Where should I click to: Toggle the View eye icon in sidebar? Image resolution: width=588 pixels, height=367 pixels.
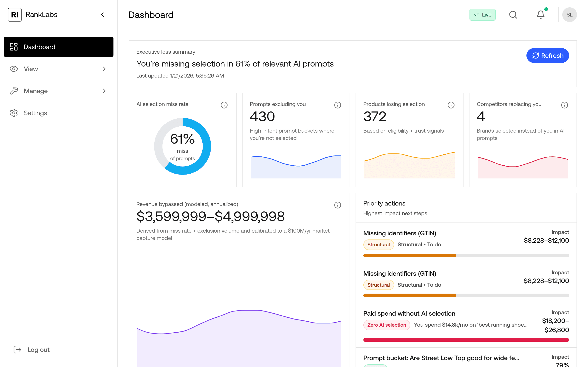(14, 69)
